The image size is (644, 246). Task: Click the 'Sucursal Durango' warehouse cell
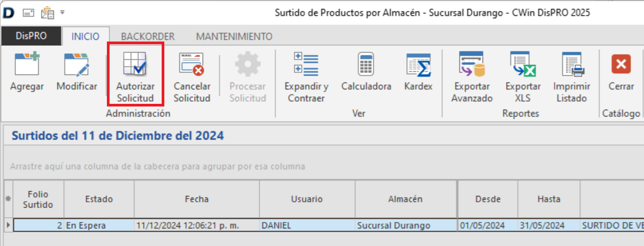coord(405,225)
